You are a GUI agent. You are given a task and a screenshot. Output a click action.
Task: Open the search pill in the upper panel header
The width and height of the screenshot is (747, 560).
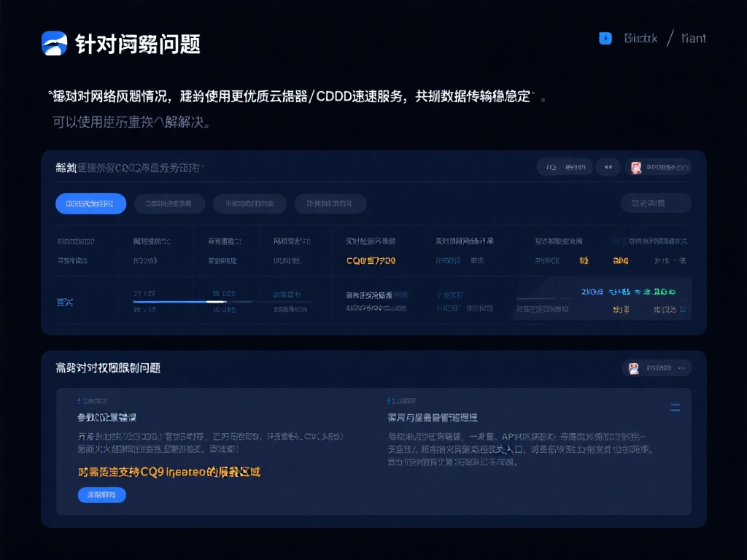565,168
